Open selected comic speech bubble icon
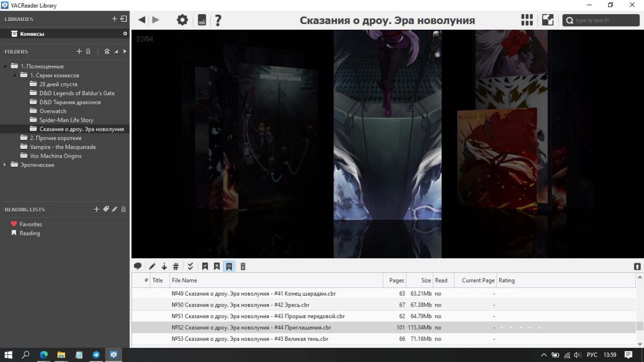 tap(137, 266)
